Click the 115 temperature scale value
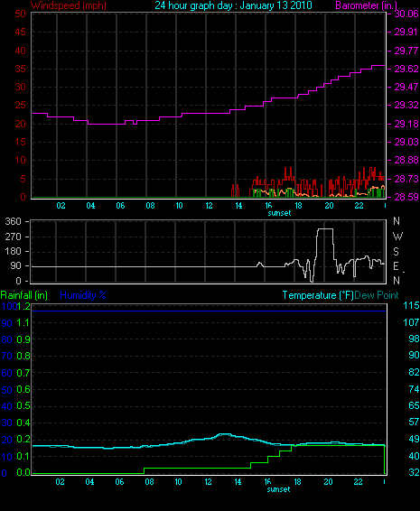Viewport: 420px width, 511px height. 411,306
